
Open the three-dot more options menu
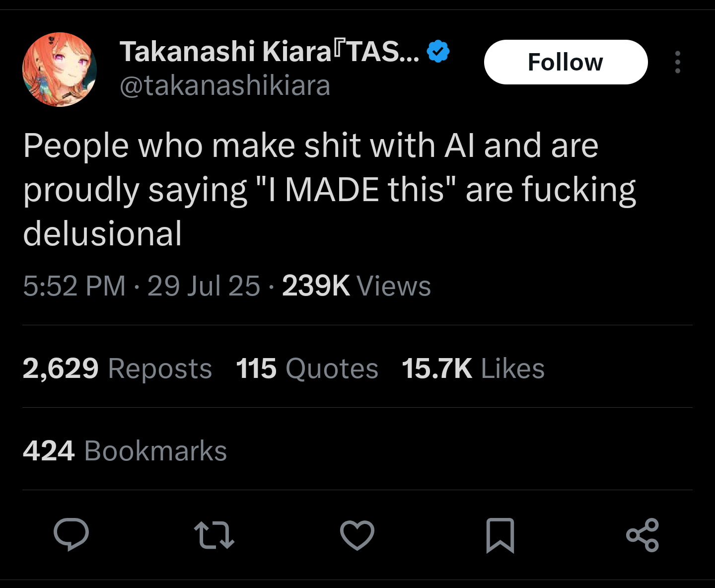[678, 62]
